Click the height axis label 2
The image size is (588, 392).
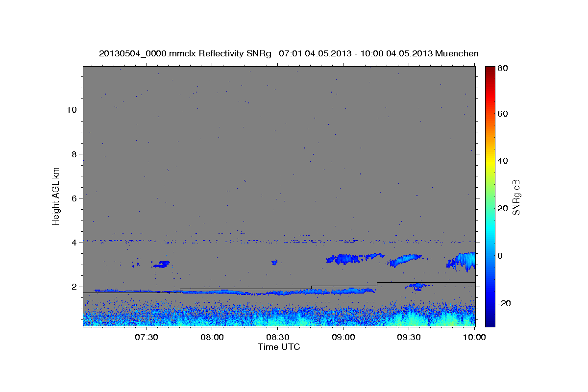pyautogui.click(x=74, y=287)
